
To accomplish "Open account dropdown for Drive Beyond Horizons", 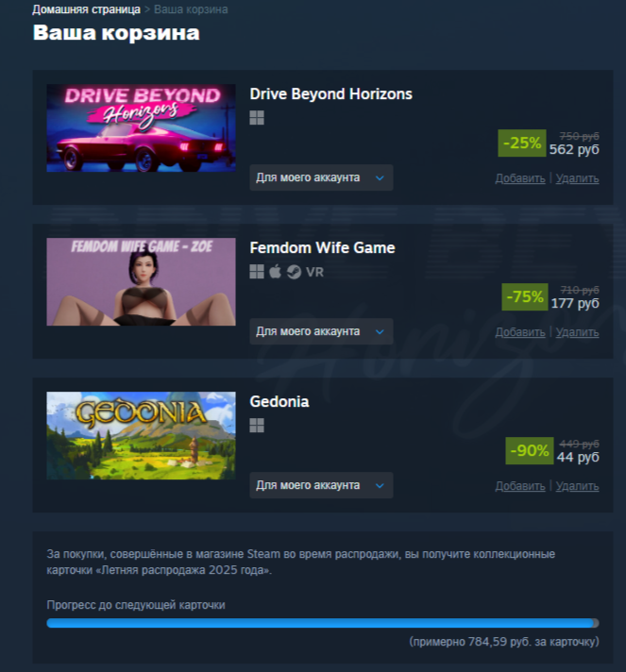I will [321, 177].
